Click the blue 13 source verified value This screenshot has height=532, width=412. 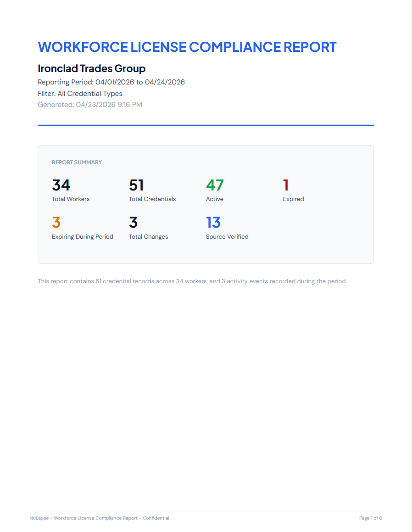click(x=213, y=223)
